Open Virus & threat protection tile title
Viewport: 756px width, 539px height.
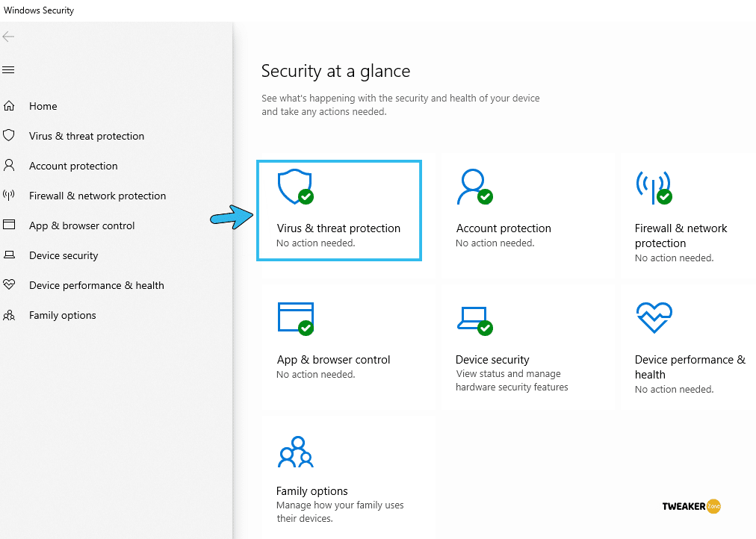[x=338, y=228]
